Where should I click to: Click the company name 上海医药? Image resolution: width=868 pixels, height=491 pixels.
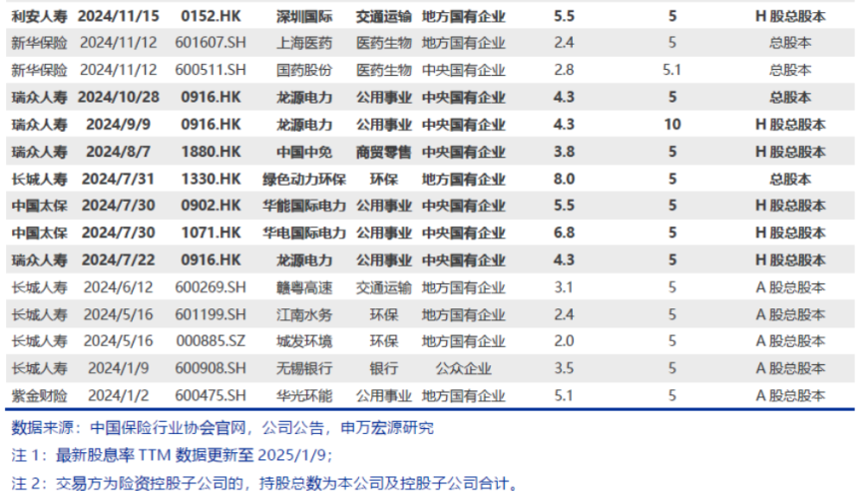(x=304, y=43)
